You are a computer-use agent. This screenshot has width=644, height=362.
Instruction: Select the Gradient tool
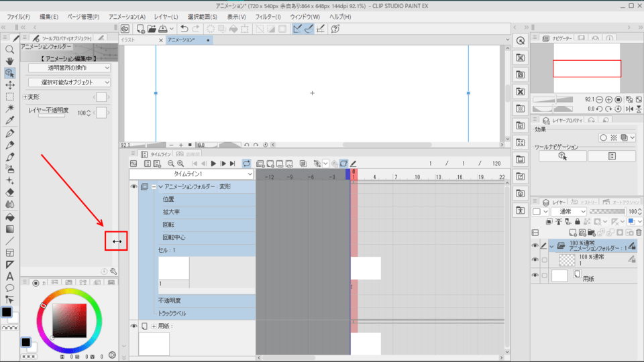click(x=9, y=229)
